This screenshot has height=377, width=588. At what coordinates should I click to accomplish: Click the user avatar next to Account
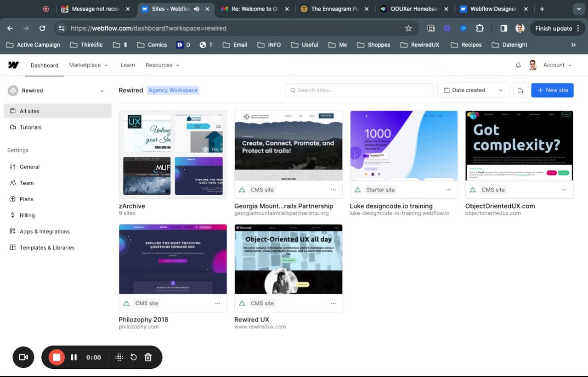click(532, 65)
